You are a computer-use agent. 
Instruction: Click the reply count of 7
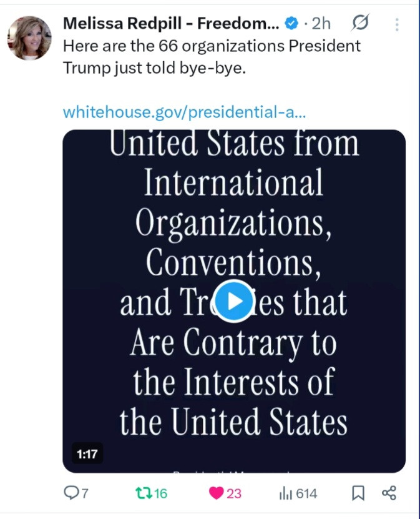pyautogui.click(x=85, y=493)
